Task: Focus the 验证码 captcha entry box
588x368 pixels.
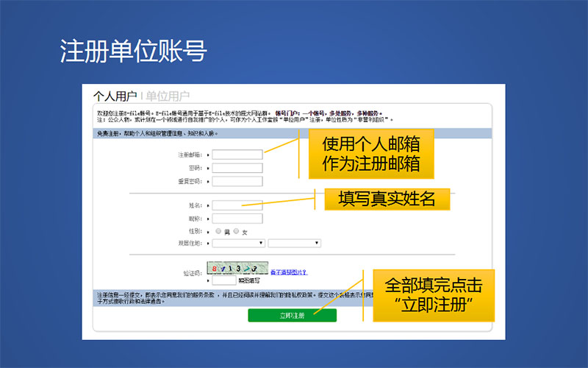Action: click(x=224, y=280)
